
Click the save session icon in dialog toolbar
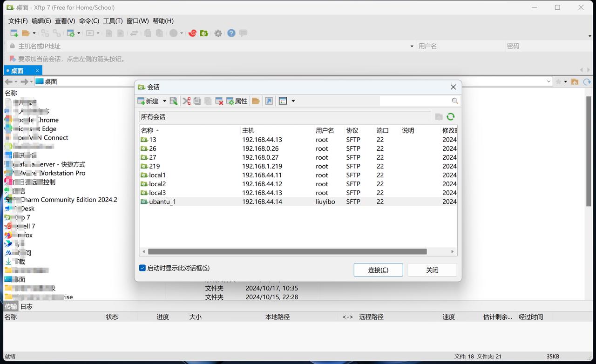coord(173,101)
